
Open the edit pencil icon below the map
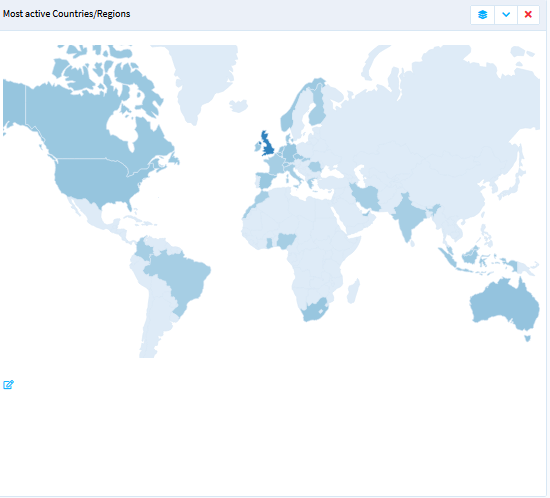(8, 385)
